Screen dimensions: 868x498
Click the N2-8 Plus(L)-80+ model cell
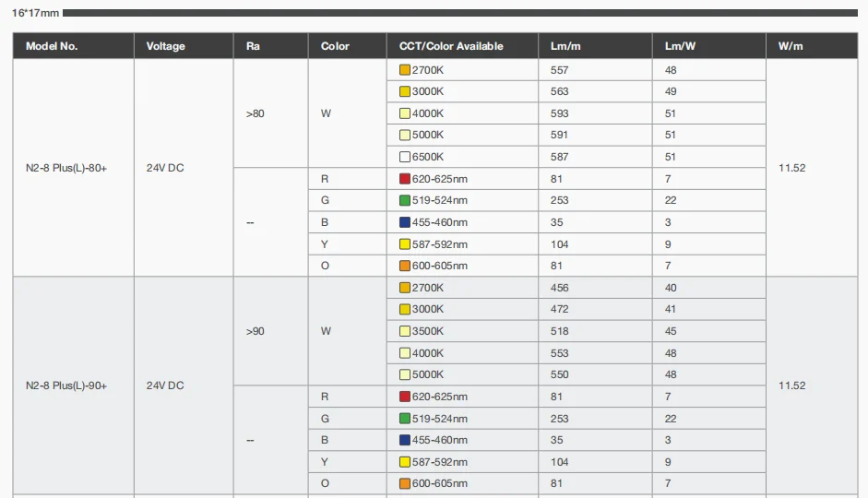66,168
